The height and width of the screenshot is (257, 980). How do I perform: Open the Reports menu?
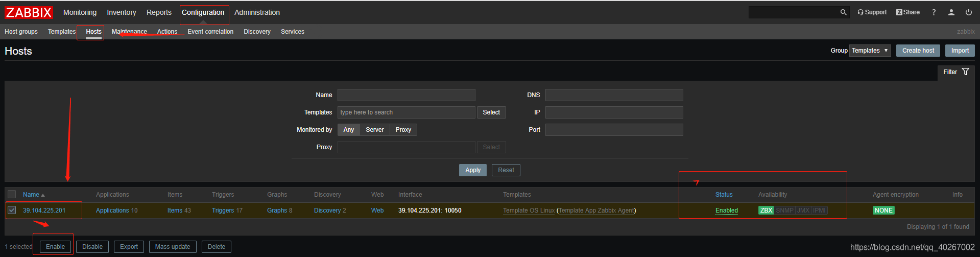pos(159,12)
